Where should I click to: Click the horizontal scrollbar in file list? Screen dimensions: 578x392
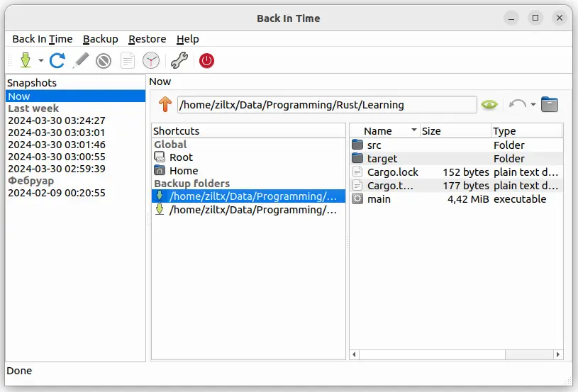tap(454, 354)
